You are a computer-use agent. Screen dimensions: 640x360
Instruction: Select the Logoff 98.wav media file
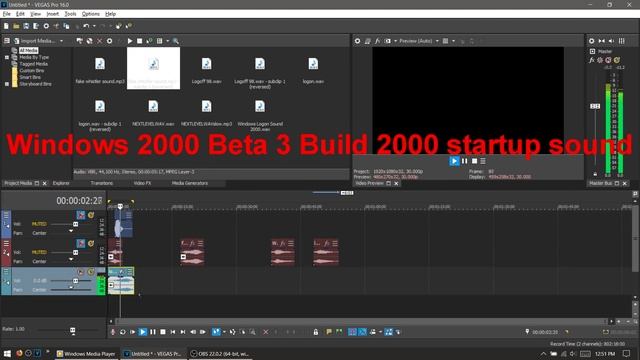[207, 70]
